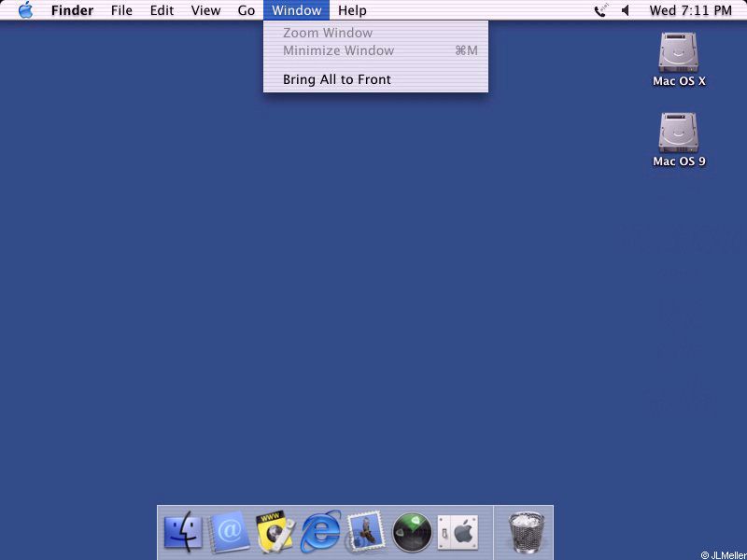Open the Finder application menu
This screenshot has width=747, height=560.
pos(73,10)
